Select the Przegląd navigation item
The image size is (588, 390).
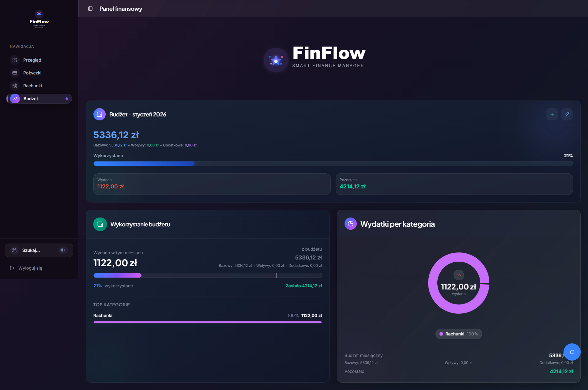point(32,60)
